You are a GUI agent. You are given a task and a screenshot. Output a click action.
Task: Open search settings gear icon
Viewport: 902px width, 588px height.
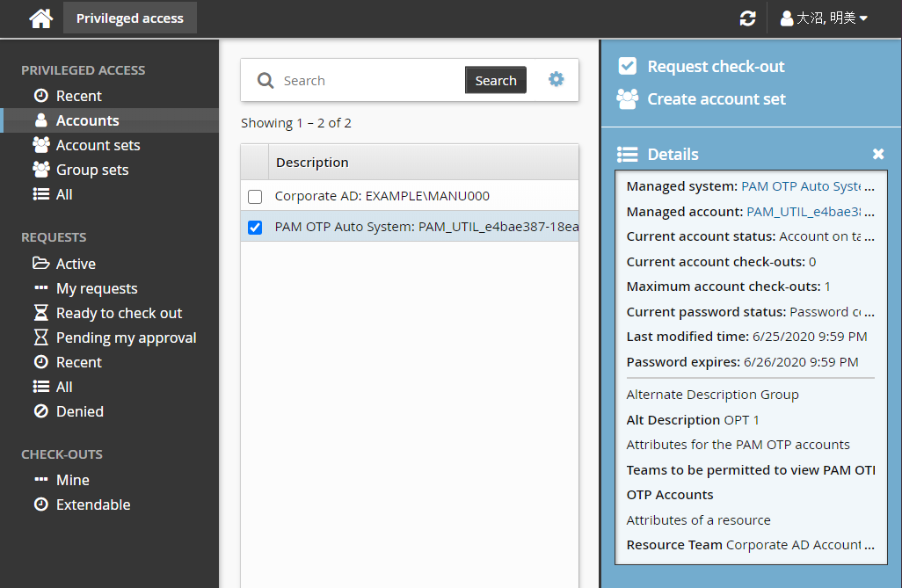click(556, 79)
